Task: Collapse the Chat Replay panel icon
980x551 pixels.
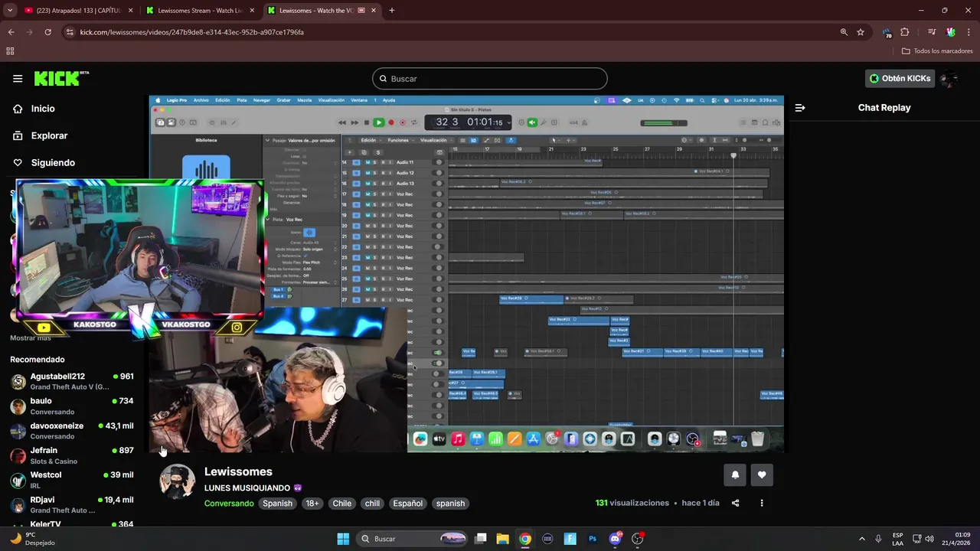Action: click(x=800, y=108)
